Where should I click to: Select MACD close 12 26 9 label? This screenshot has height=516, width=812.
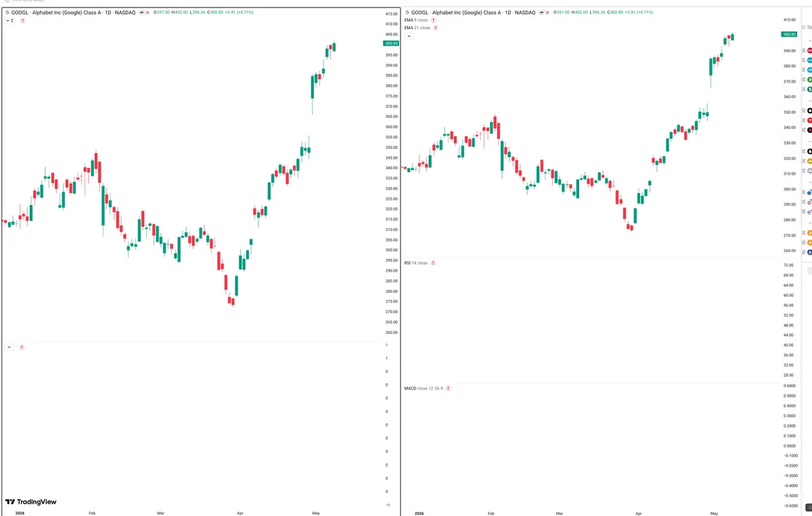424,389
